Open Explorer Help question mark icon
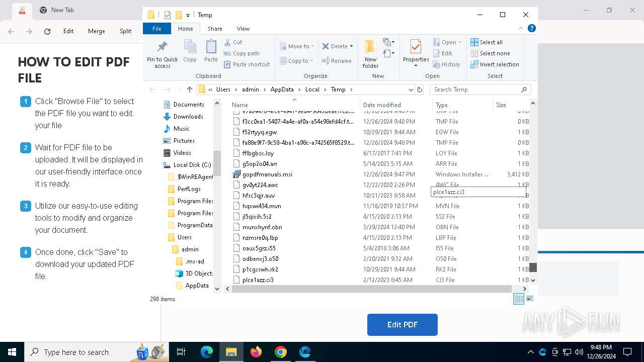The image size is (644, 362). coord(531,28)
